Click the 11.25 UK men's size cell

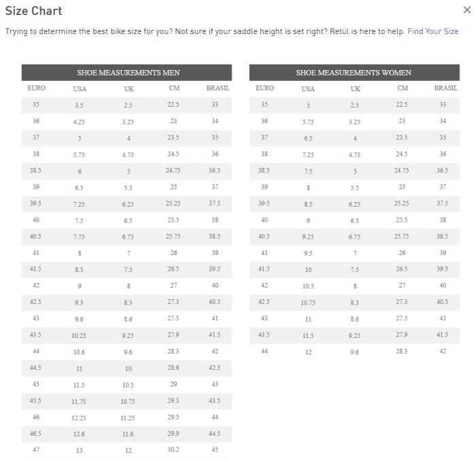coord(128,418)
